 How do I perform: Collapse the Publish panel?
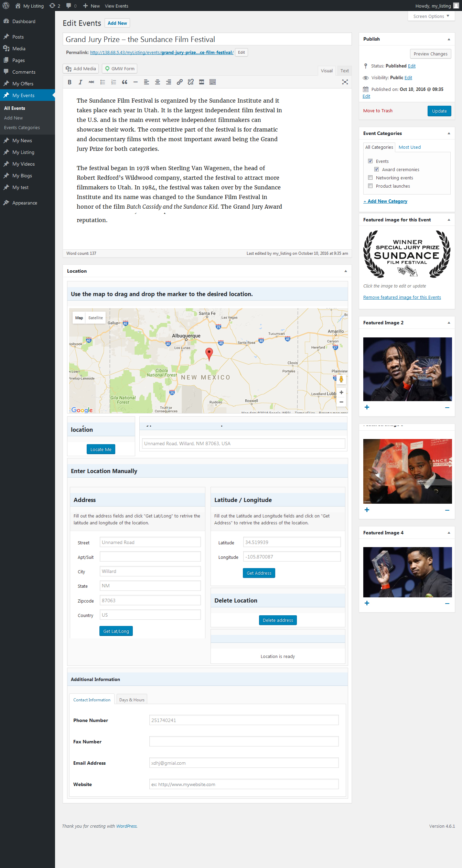(449, 39)
